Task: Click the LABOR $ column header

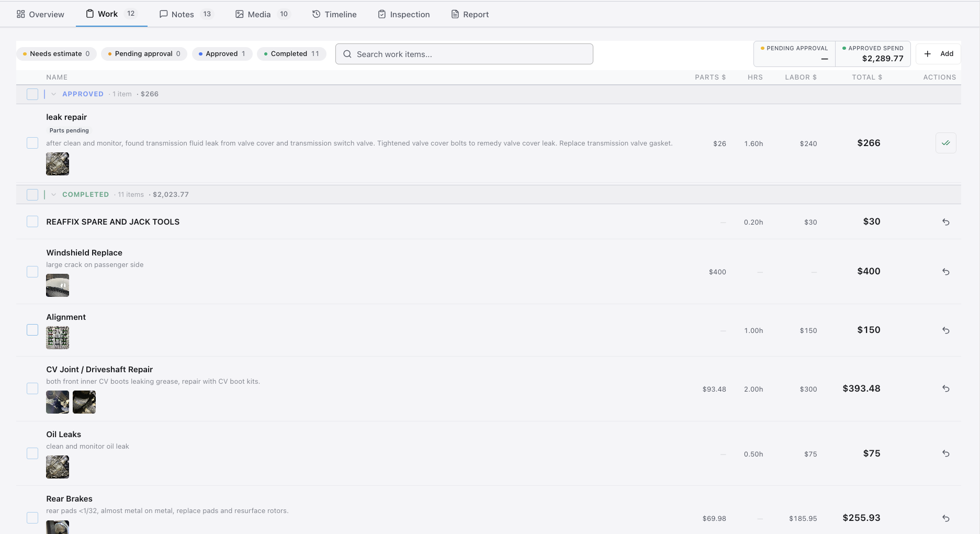Action: (801, 77)
